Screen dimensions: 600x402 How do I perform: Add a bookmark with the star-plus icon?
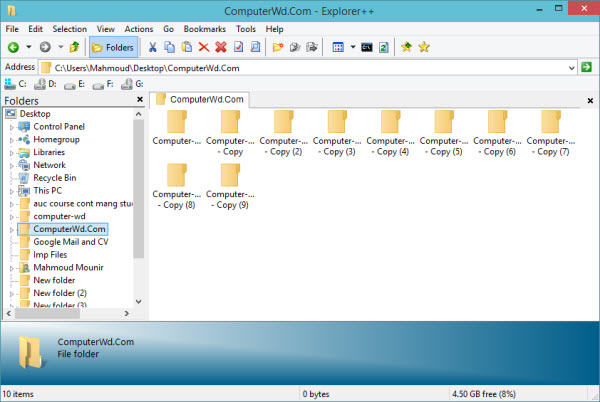click(x=406, y=47)
